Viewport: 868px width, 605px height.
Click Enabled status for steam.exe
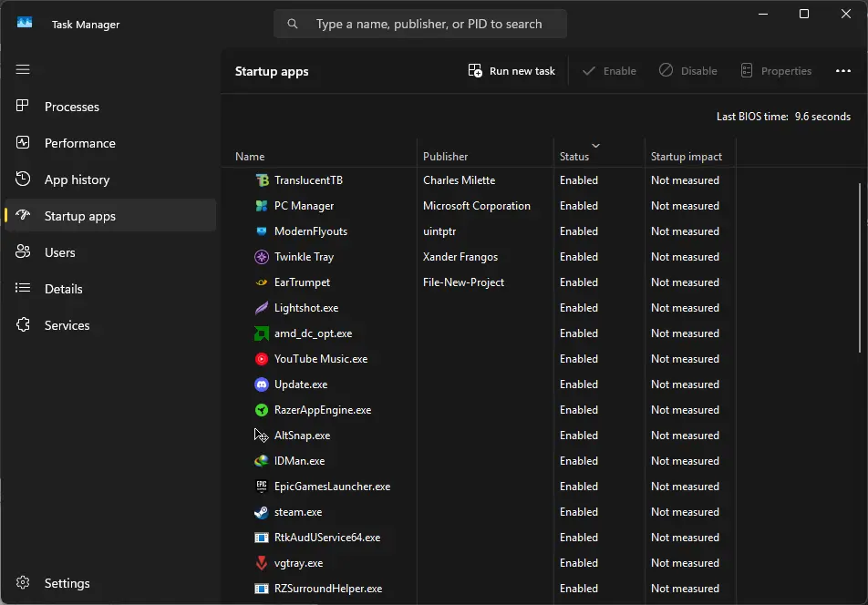tap(578, 512)
